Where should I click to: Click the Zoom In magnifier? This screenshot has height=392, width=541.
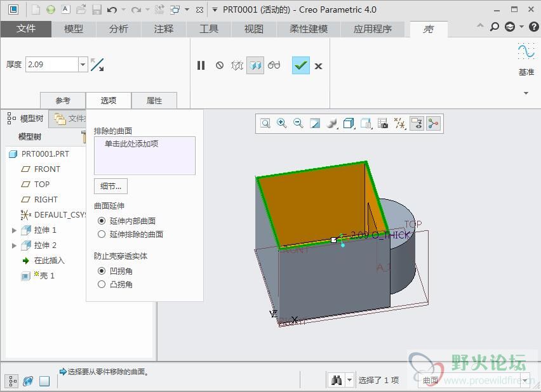click(282, 124)
